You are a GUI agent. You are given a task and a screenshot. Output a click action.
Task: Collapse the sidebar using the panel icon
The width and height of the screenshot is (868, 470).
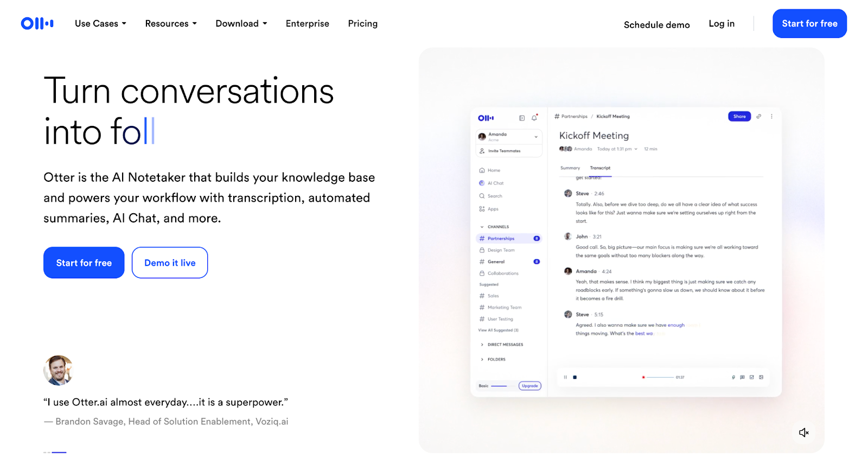(x=522, y=118)
